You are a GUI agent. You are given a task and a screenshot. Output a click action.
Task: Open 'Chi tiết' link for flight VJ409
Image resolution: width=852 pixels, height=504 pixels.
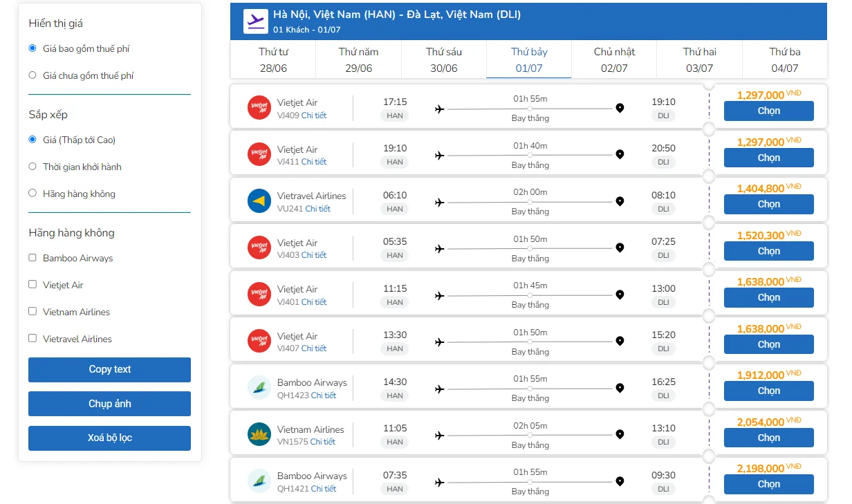[x=314, y=115]
